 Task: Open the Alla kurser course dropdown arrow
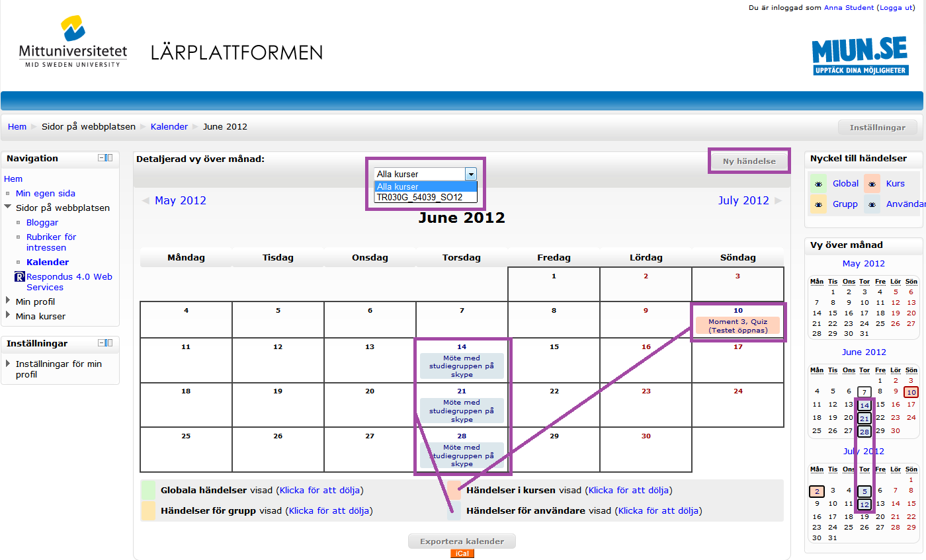click(x=471, y=174)
